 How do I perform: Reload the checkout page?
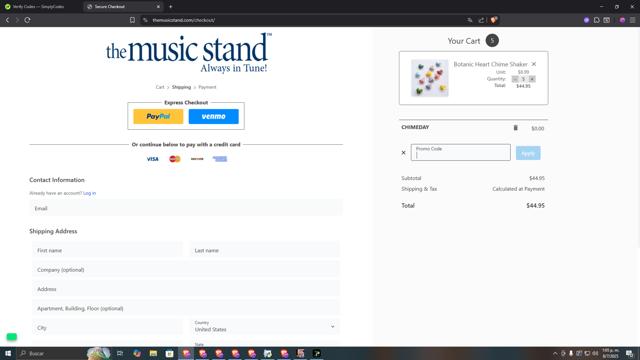coord(27,20)
